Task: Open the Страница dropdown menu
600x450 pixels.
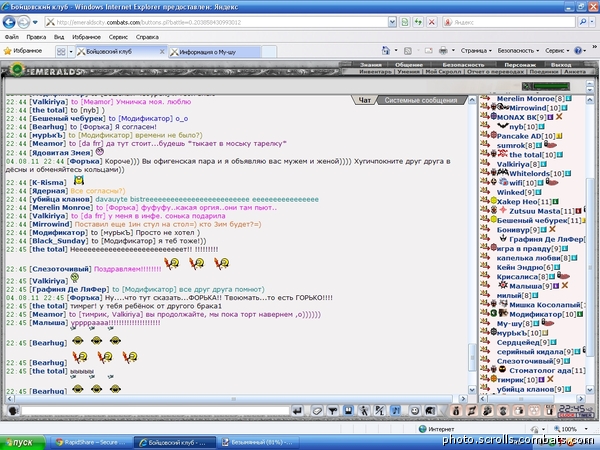Action: (x=476, y=51)
